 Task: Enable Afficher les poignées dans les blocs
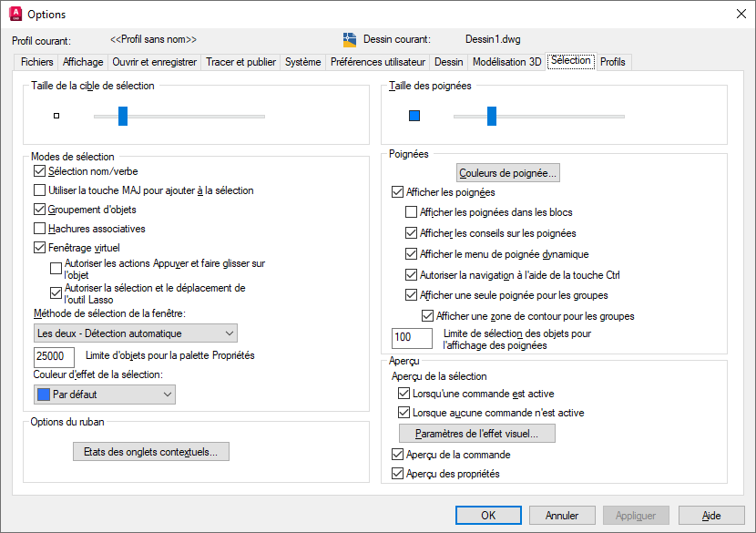click(411, 212)
